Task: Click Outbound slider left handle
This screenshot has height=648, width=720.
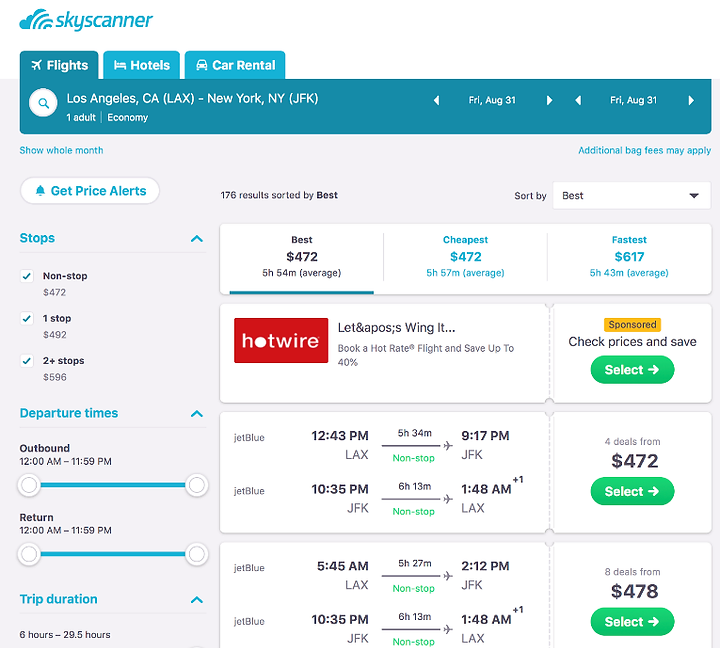Action: 29,485
